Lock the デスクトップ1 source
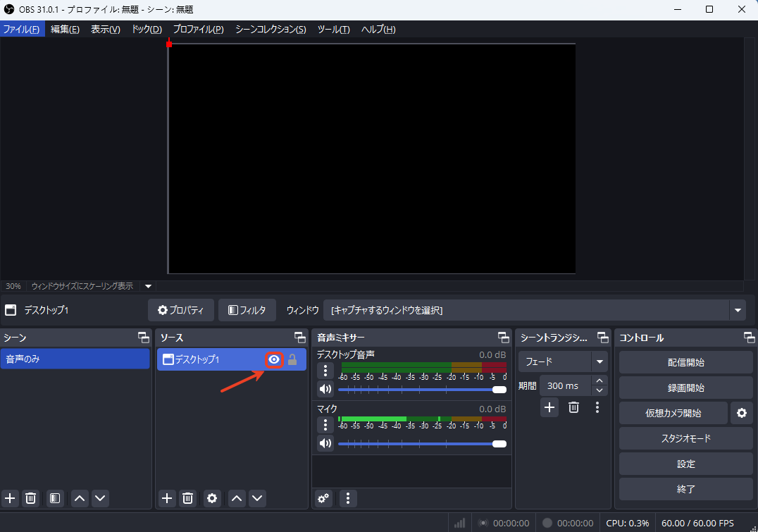 pos(292,360)
